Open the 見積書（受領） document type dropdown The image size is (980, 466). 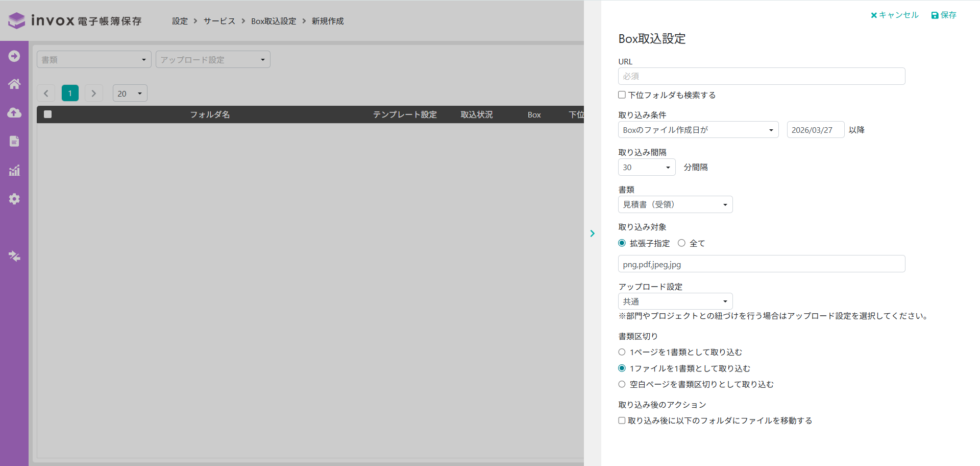pyautogui.click(x=675, y=204)
